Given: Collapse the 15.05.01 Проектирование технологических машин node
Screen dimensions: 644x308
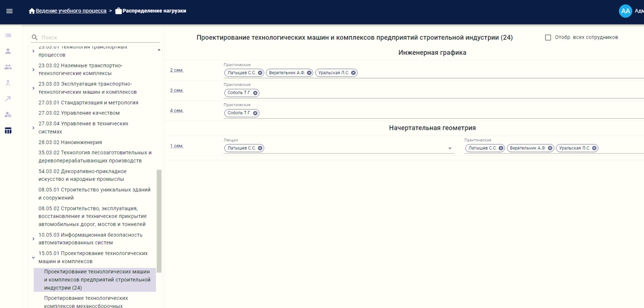Looking at the screenshot, I should coord(33,258).
